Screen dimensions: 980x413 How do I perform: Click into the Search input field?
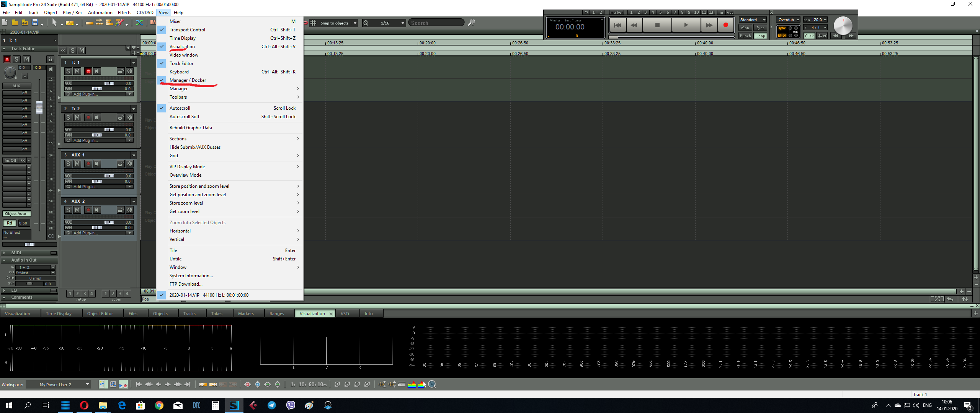(x=436, y=23)
